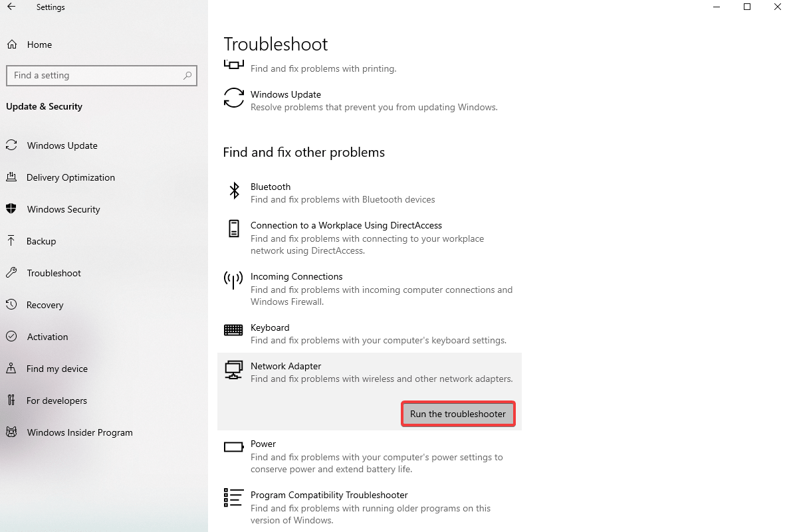Open the Backup section
The height and width of the screenshot is (532, 787).
tap(41, 241)
